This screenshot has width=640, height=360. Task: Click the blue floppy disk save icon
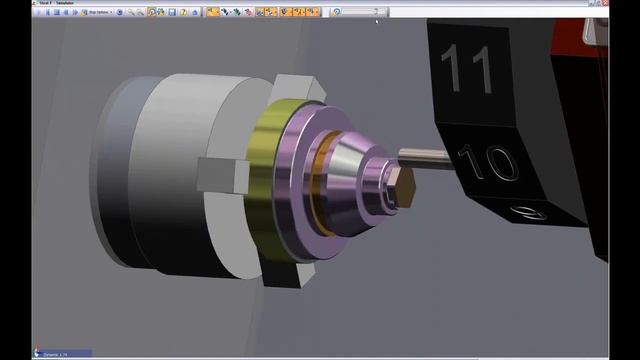tap(172, 12)
